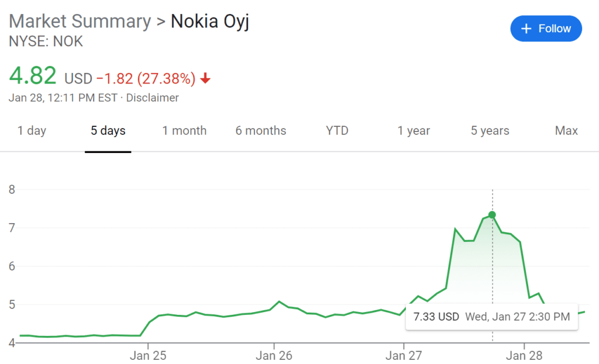Show the 6 months chart range
This screenshot has width=599, height=364.
260,130
